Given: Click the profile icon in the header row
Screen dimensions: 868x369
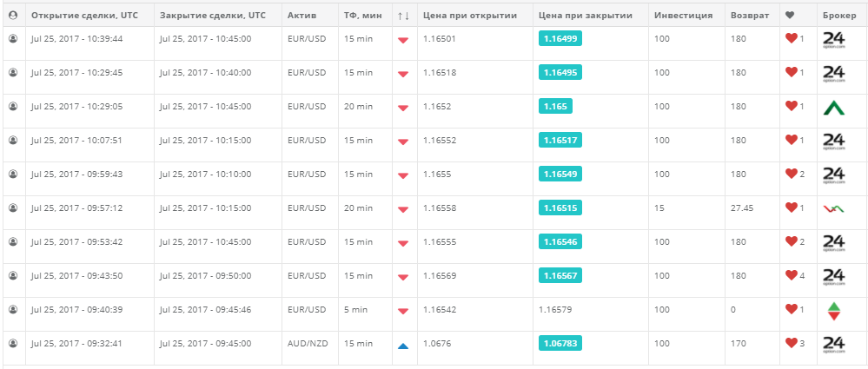Looking at the screenshot, I should [13, 16].
